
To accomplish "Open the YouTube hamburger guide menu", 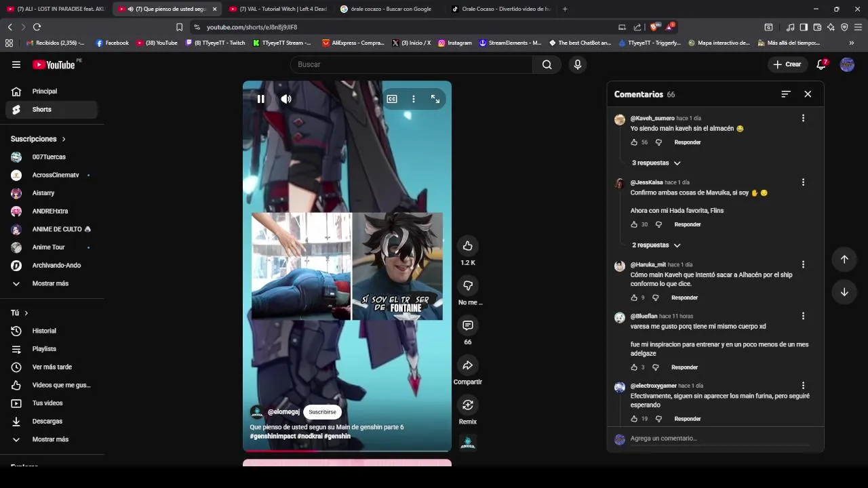I will coord(16,64).
